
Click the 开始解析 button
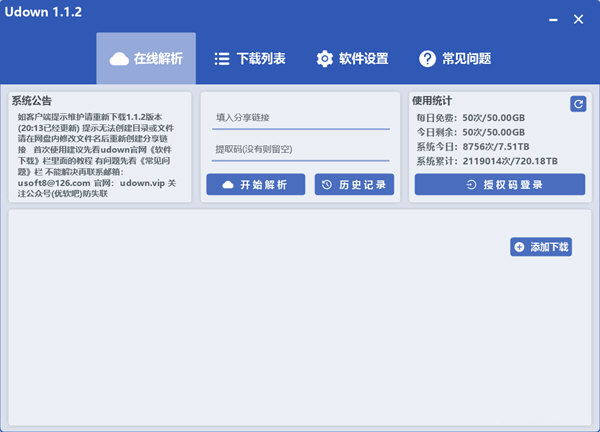click(x=254, y=185)
